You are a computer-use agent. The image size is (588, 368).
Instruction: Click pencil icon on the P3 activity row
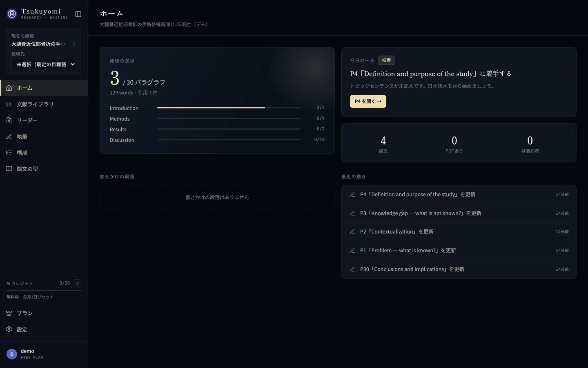click(x=352, y=213)
